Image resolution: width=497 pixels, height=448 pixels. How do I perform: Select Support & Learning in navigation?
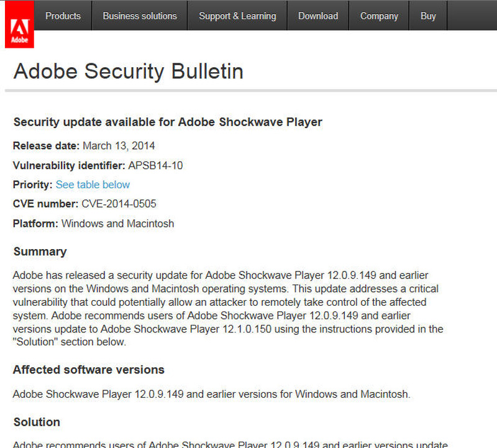[x=237, y=16]
